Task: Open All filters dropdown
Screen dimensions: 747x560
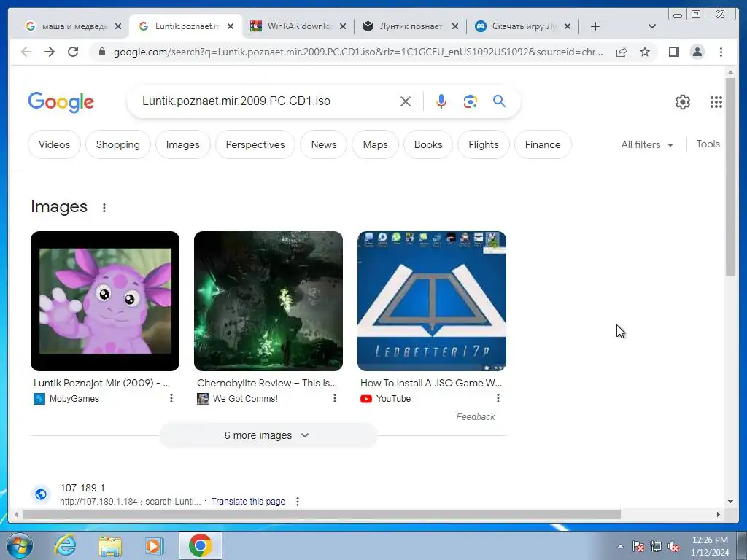Action: 647,144
